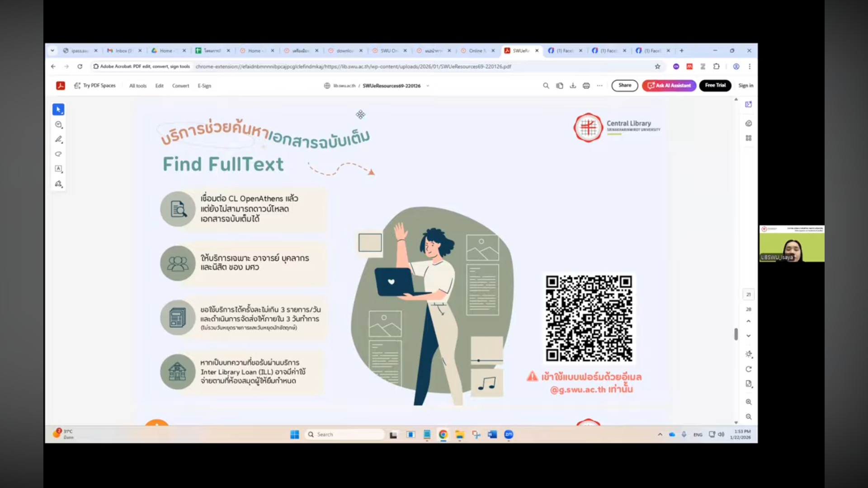
Task: Go to previous page with up chevron
Action: (x=749, y=321)
